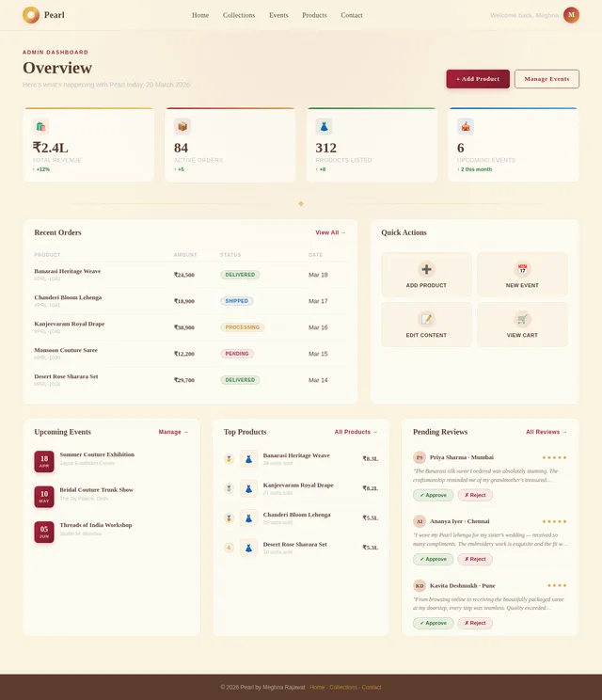Click the dress thumbnail of Banarasi Heritage Weave top product
The image size is (602, 700).
pos(248,458)
